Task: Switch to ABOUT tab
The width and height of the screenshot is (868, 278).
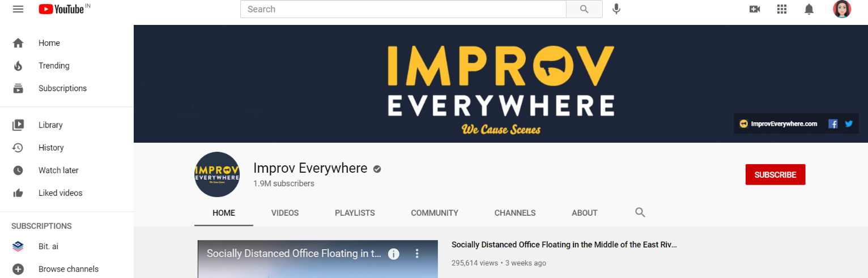Action: (585, 213)
